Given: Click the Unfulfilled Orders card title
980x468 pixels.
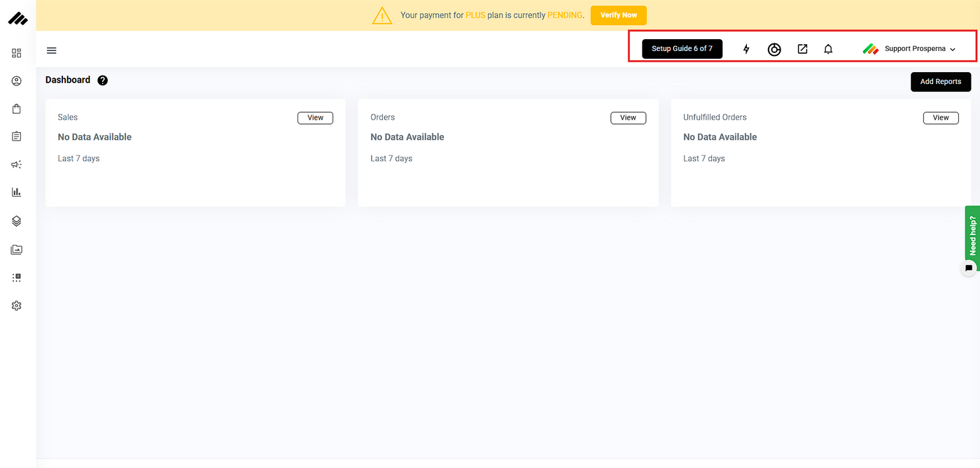Looking at the screenshot, I should [715, 118].
